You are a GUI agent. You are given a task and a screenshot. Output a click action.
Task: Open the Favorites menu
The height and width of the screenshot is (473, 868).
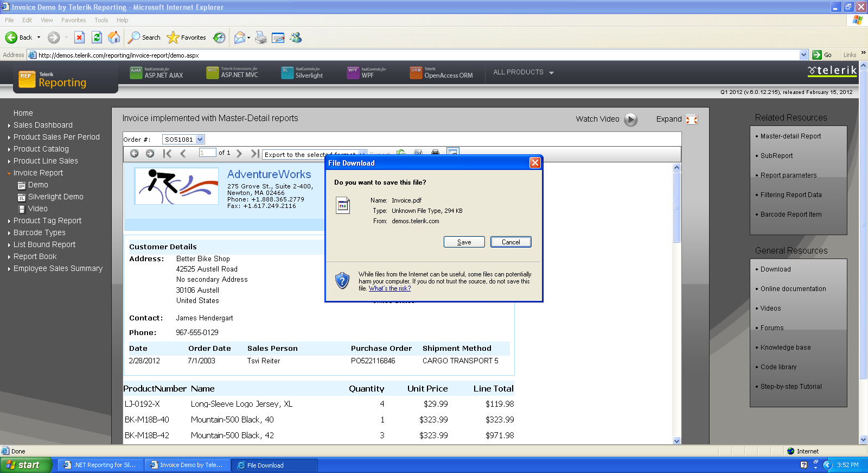(73, 20)
